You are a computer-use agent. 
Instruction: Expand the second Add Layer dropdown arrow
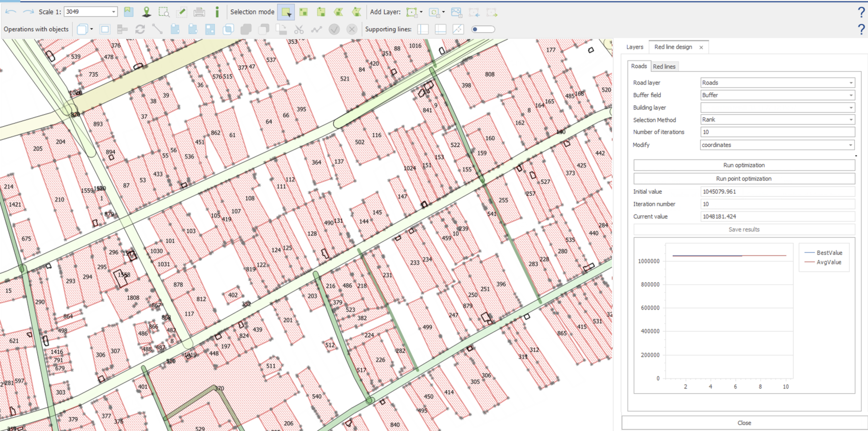(443, 12)
